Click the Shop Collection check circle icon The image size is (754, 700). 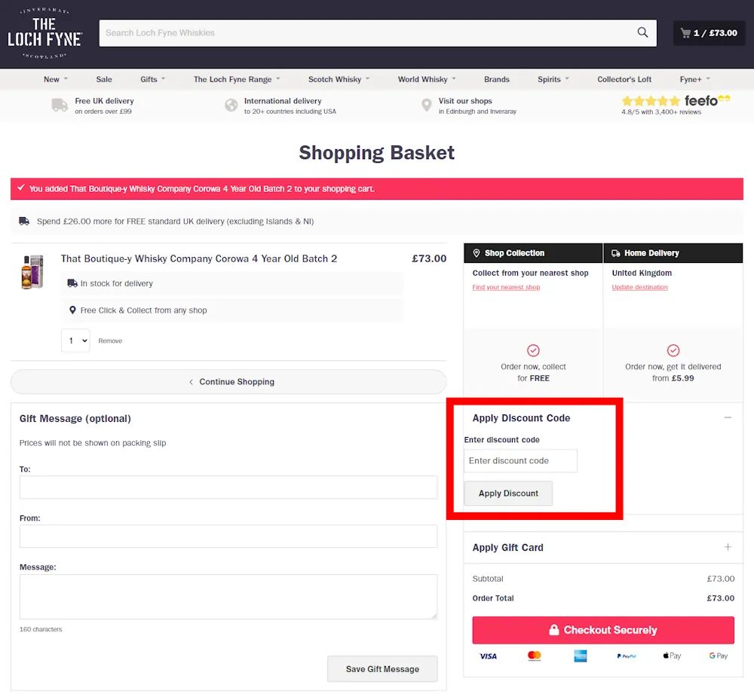point(533,350)
